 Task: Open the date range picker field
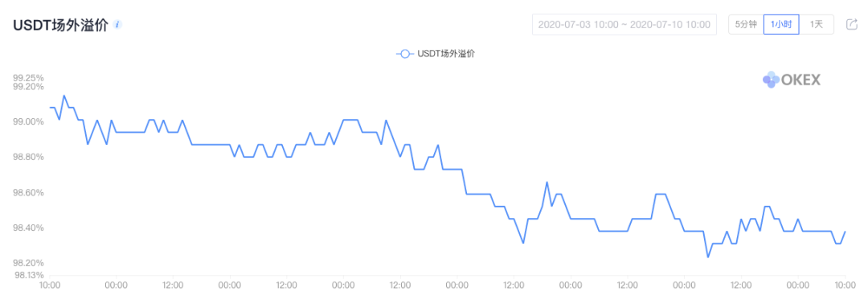point(624,24)
